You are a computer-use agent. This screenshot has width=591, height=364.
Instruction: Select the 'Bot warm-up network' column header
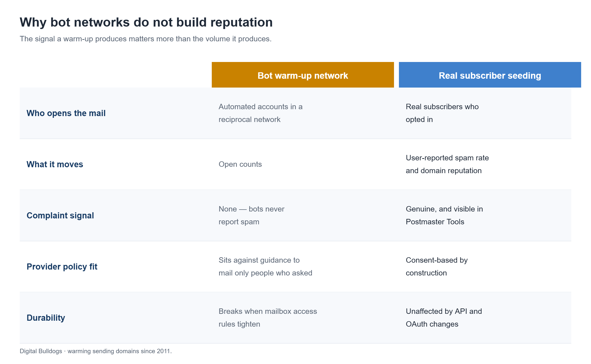coord(303,75)
